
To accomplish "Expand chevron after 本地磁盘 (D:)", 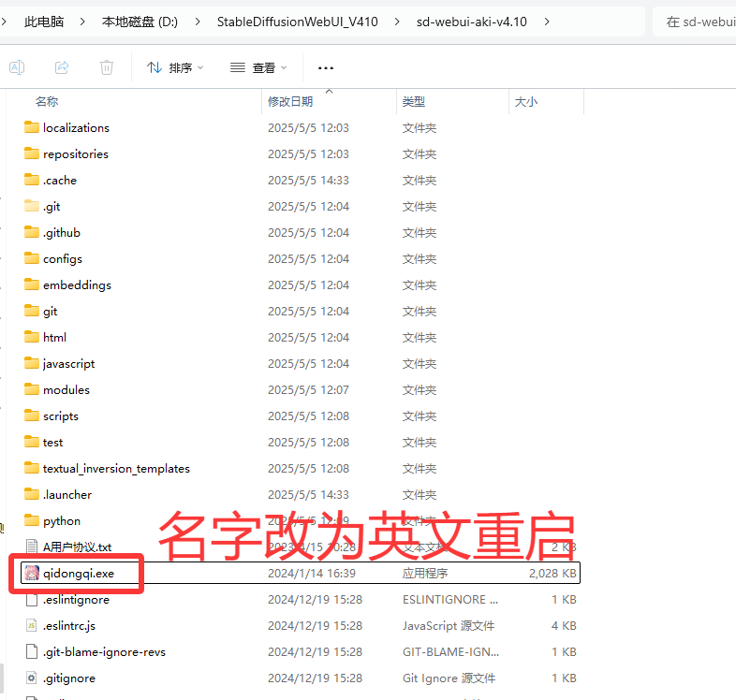I will (198, 22).
